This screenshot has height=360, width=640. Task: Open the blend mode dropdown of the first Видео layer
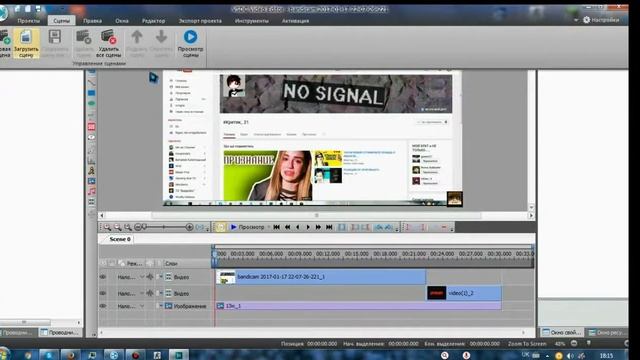[x=142, y=277]
